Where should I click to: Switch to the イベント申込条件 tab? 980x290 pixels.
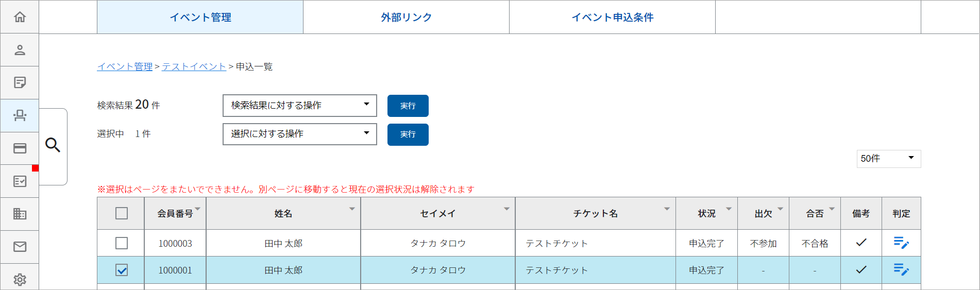pos(612,18)
